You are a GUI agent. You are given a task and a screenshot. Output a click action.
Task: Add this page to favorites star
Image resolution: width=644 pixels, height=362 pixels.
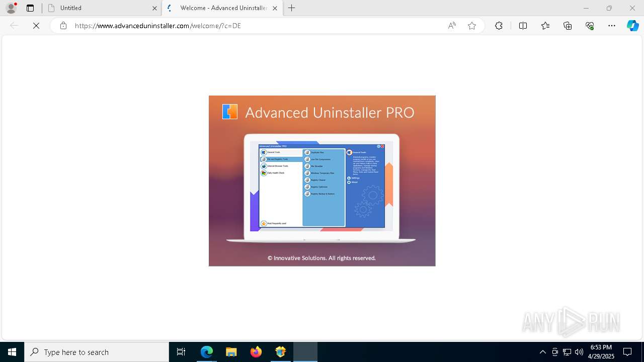(x=472, y=26)
